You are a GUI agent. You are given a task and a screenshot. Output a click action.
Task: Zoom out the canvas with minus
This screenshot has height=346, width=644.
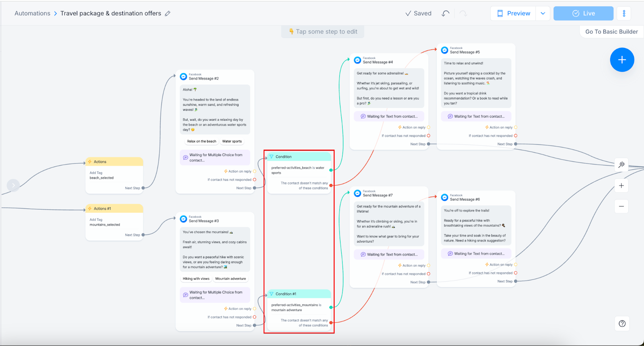point(621,206)
